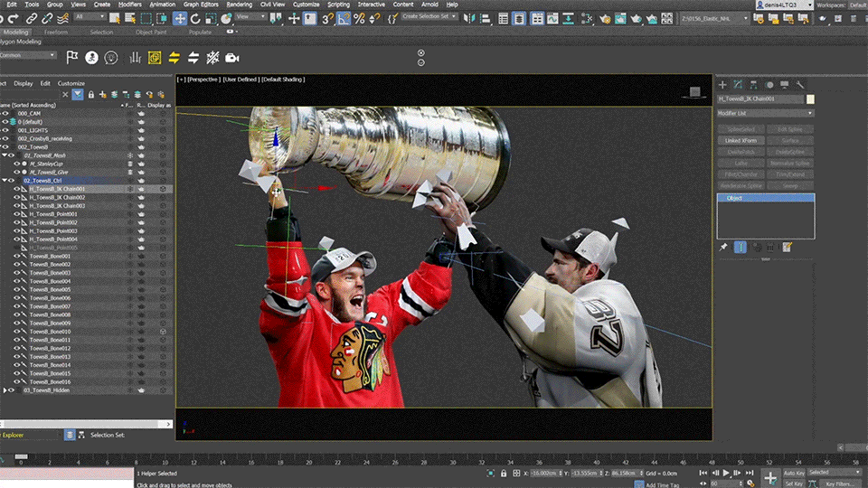This screenshot has height=488, width=868.
Task: Toggle visibility eye of 000_CAM layer
Action: click(x=5, y=114)
